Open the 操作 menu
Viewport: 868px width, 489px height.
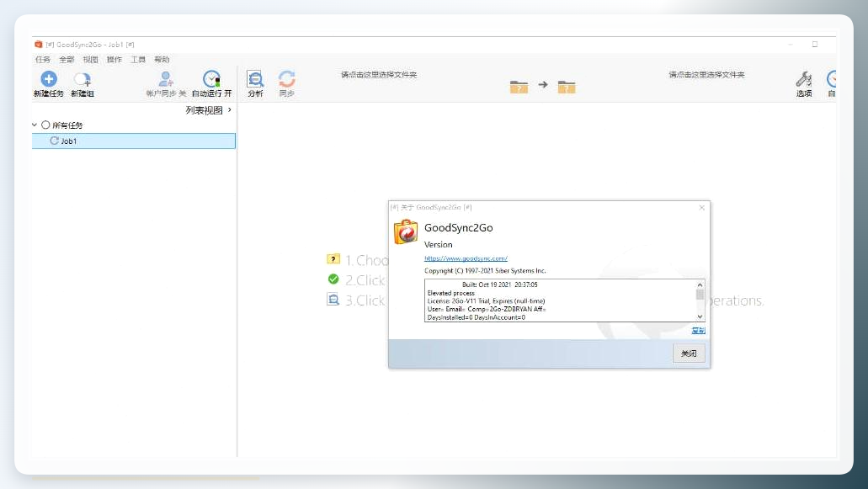[x=114, y=60]
